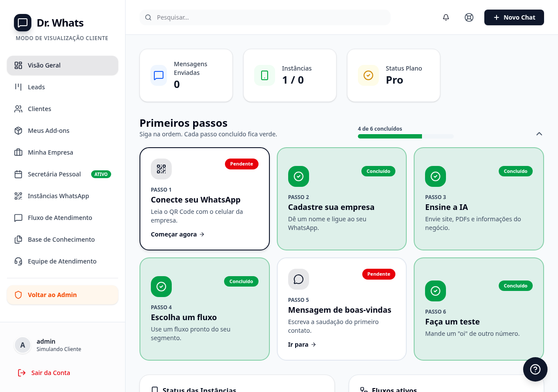
Task: Click the green check icon in Passo 4 card
Action: click(161, 287)
